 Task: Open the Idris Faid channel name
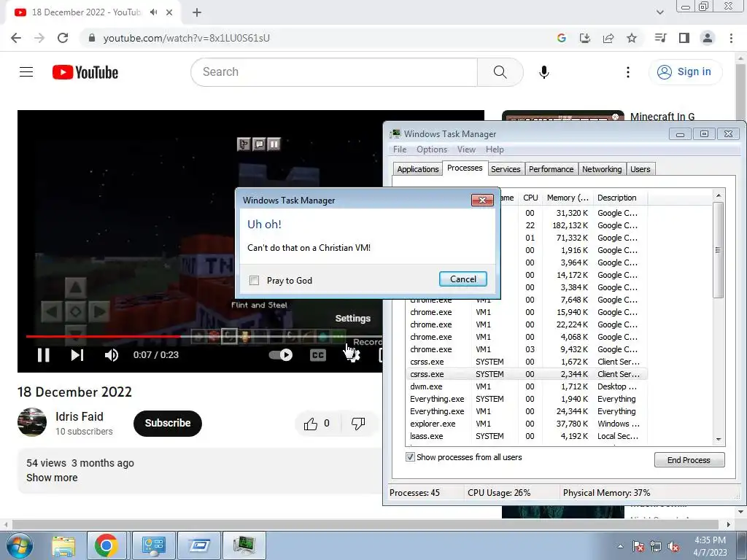click(x=79, y=416)
